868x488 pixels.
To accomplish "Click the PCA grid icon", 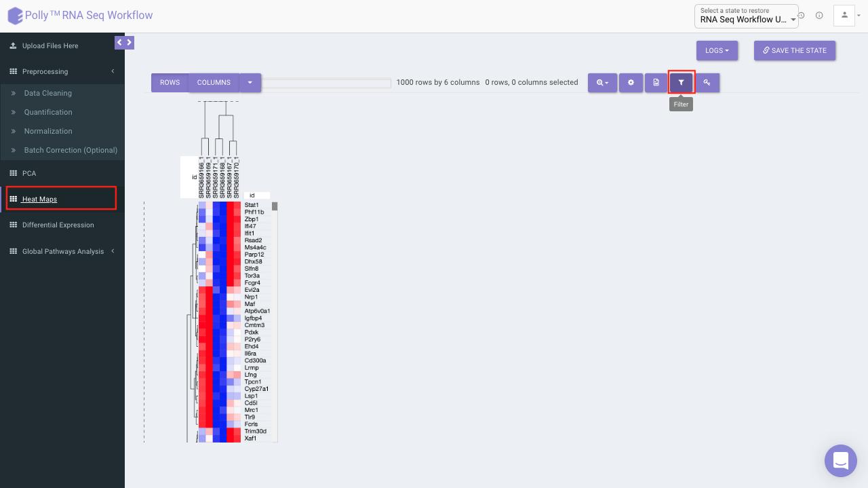I will click(13, 173).
